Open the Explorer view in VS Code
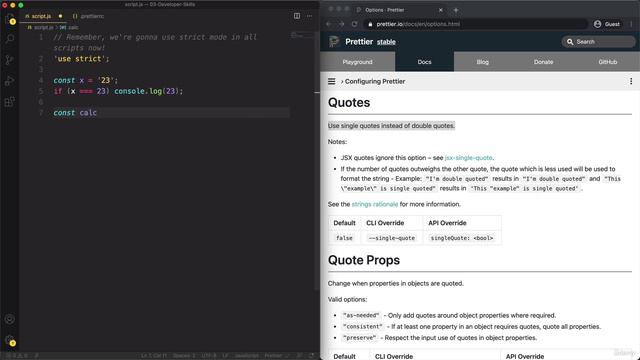The width and height of the screenshot is (640, 360). pyautogui.click(x=10, y=19)
